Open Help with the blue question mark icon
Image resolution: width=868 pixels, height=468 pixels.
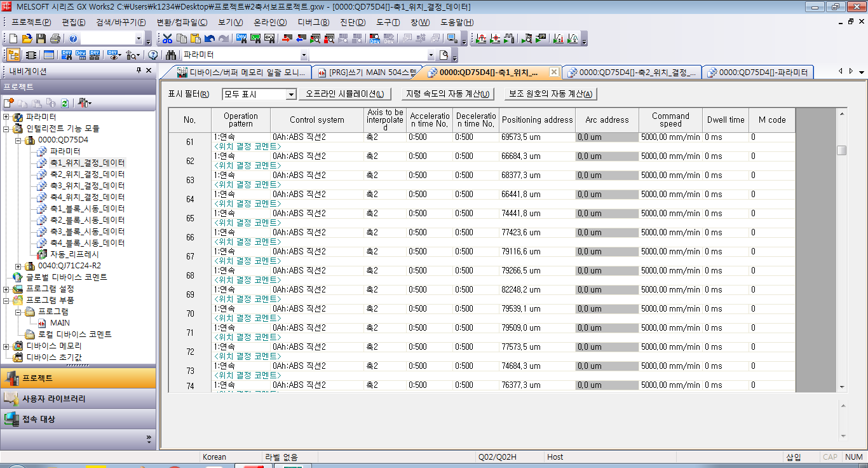tap(74, 39)
